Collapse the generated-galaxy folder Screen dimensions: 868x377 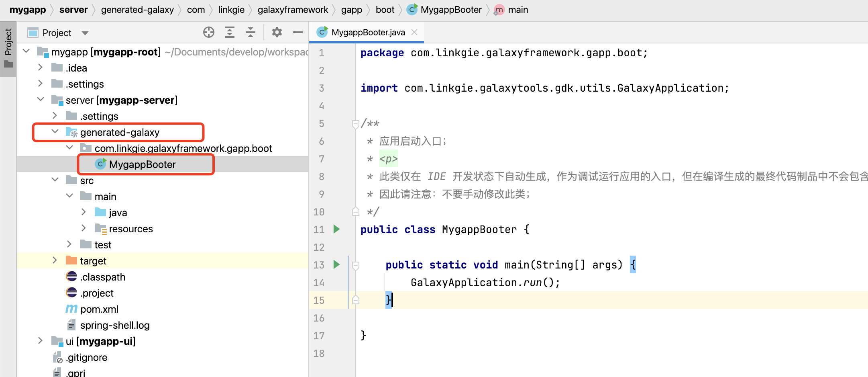[55, 132]
